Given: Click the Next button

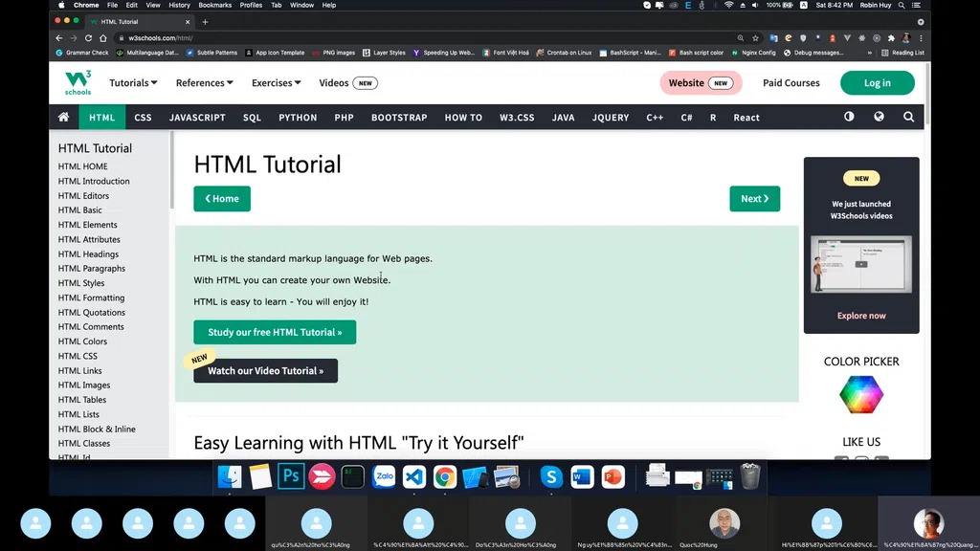Looking at the screenshot, I should click(x=754, y=199).
